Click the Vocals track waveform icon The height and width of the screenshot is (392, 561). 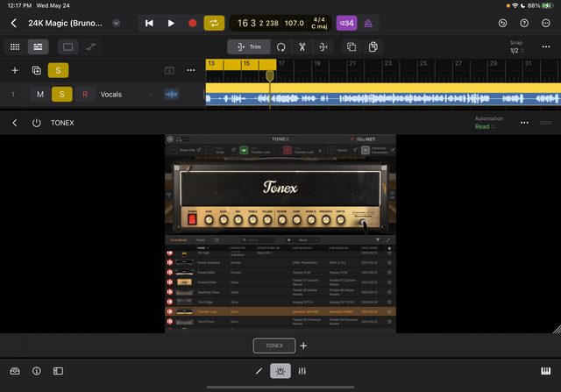pyautogui.click(x=172, y=95)
